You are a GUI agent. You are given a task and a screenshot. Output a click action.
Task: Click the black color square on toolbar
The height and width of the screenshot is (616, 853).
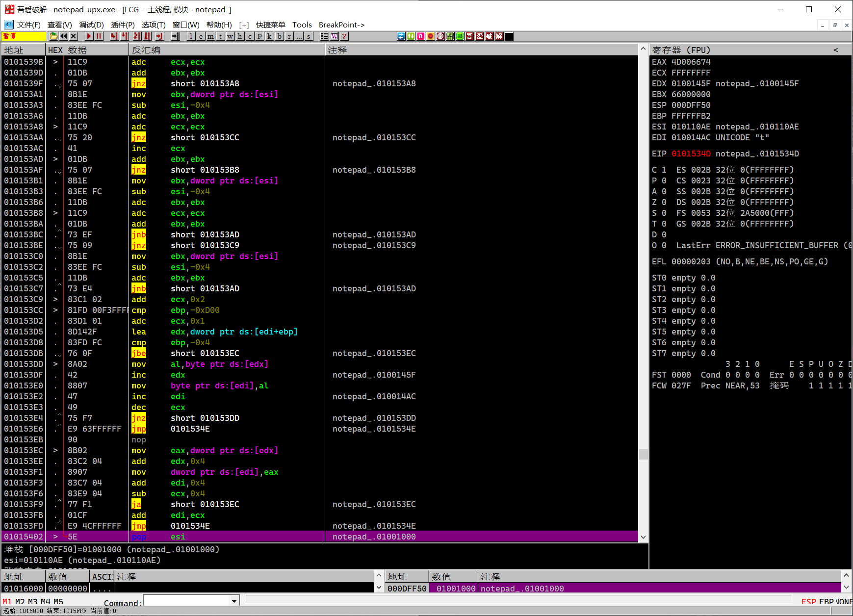[x=509, y=36]
